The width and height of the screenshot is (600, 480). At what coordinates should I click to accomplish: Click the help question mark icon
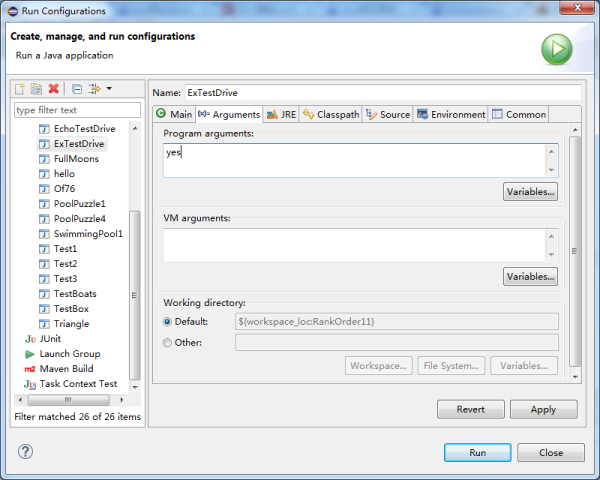(x=25, y=452)
